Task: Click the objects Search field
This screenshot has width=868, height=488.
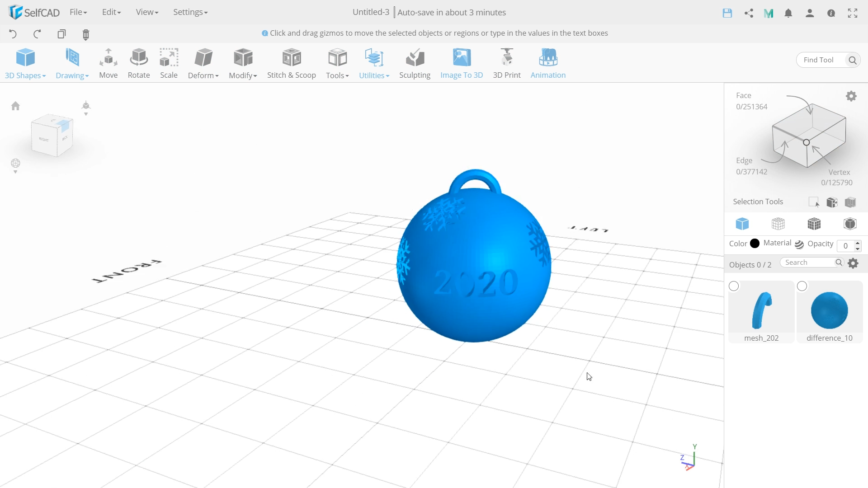Action: click(x=807, y=263)
